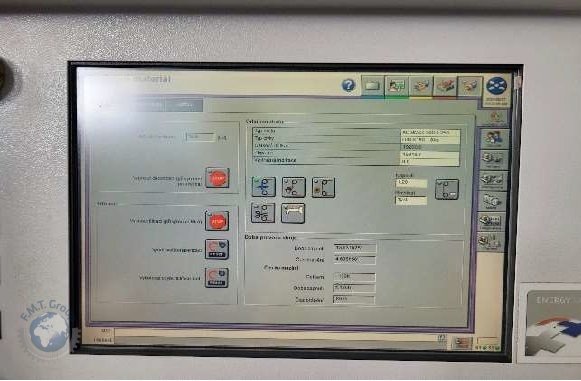Screen dimensions: 581x381
Task: Click the alarm icon in the bottom status bar
Action: coord(461,342)
